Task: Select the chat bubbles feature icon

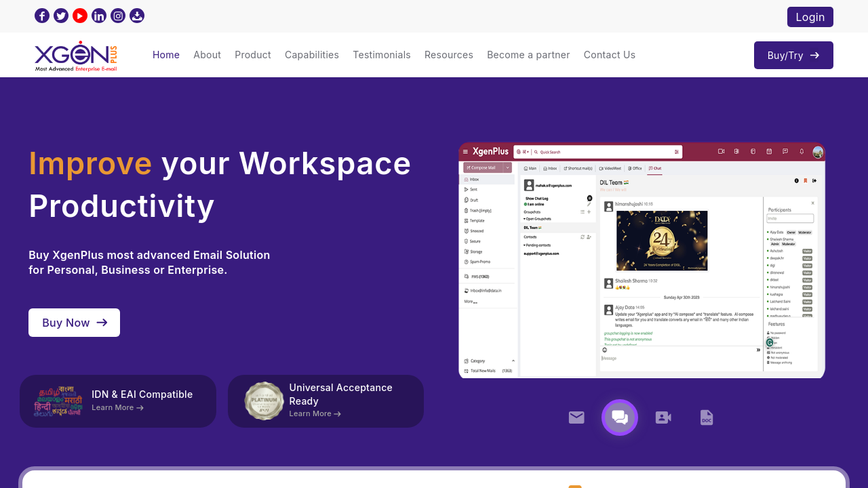Action: tap(620, 418)
